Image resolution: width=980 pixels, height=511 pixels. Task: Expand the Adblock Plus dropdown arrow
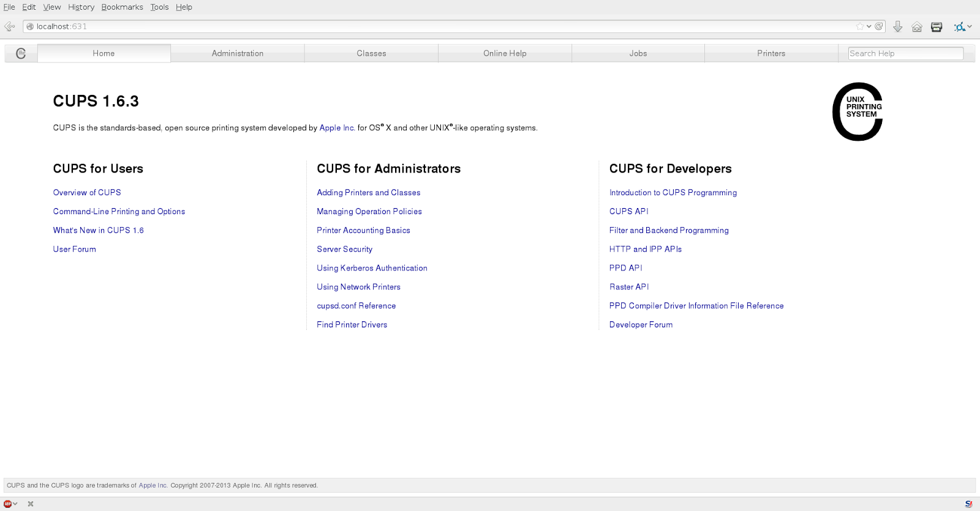pyautogui.click(x=15, y=504)
